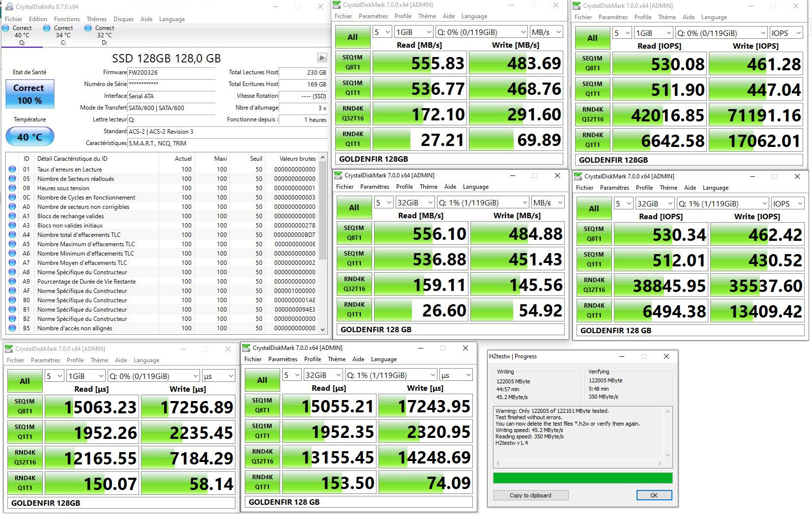Click status circle for 09 Heures sous tension
The height and width of the screenshot is (519, 812).
point(12,188)
